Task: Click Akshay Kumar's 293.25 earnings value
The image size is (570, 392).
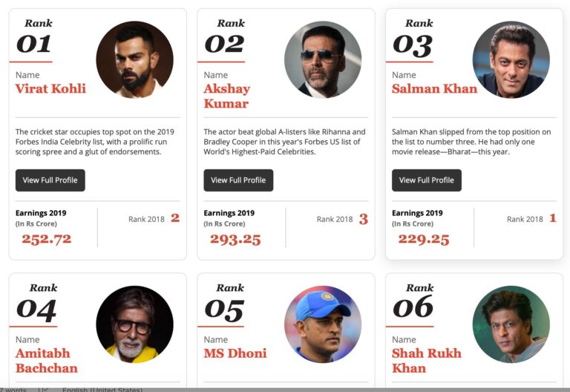Action: (235, 239)
